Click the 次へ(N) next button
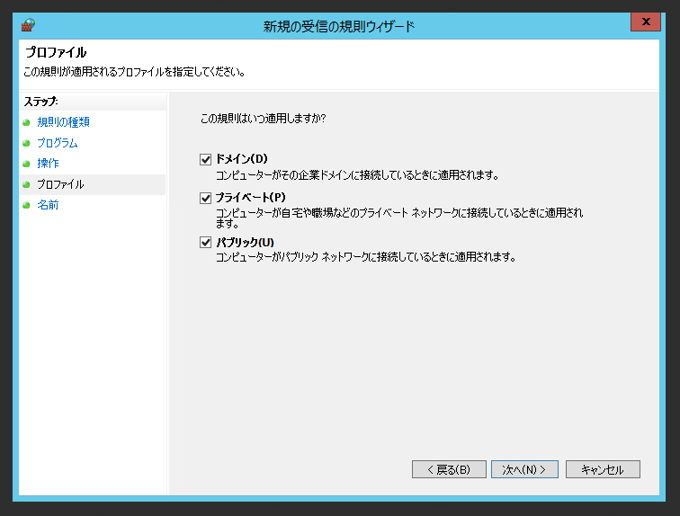 [x=525, y=469]
